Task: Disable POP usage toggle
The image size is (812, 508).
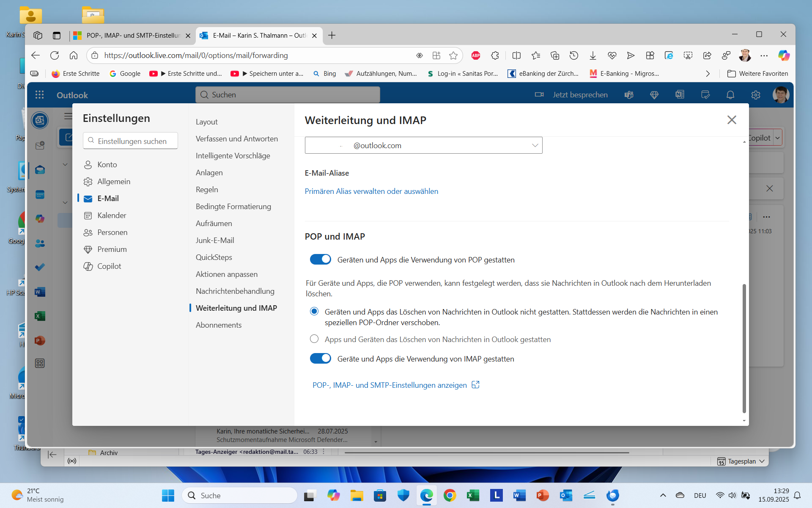Action: click(x=320, y=260)
